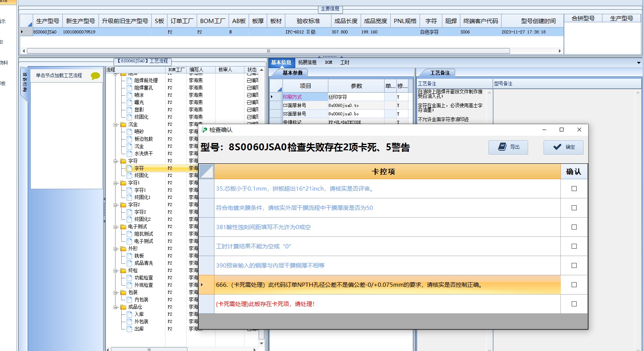Click the document icon of 水洗烘干
The width and height of the screenshot is (644, 351).
(129, 154)
